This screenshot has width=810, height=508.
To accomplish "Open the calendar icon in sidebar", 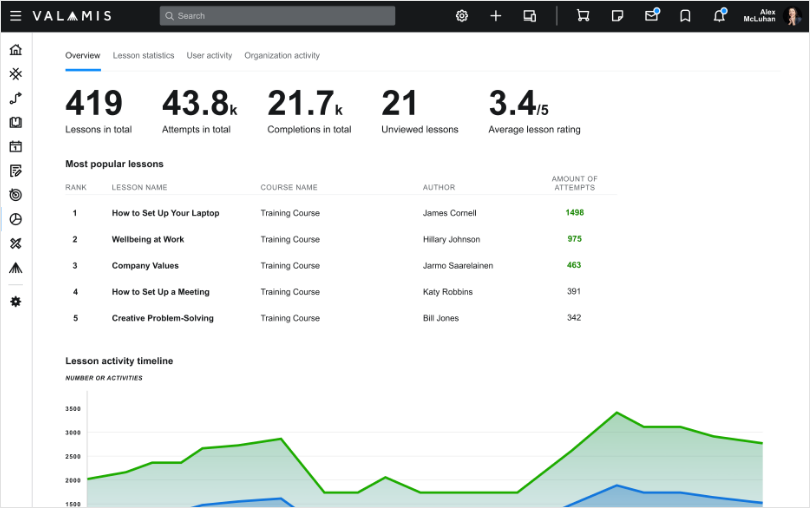I will [15, 147].
